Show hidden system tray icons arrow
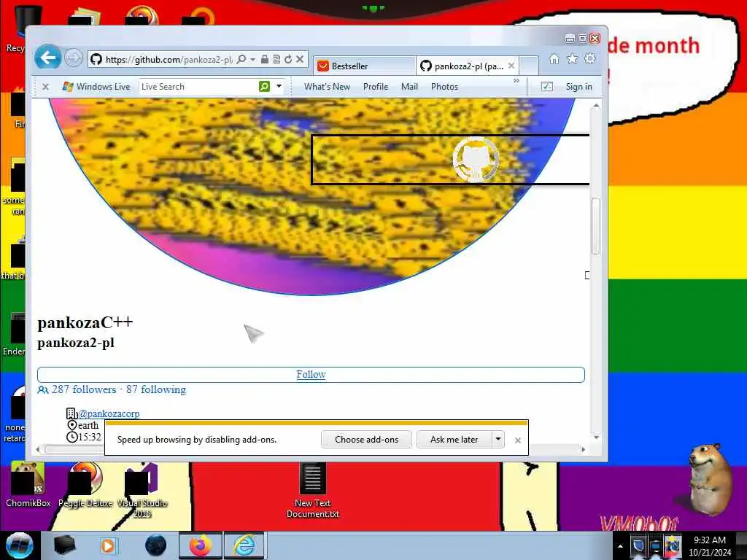The width and height of the screenshot is (747, 560). (620, 546)
